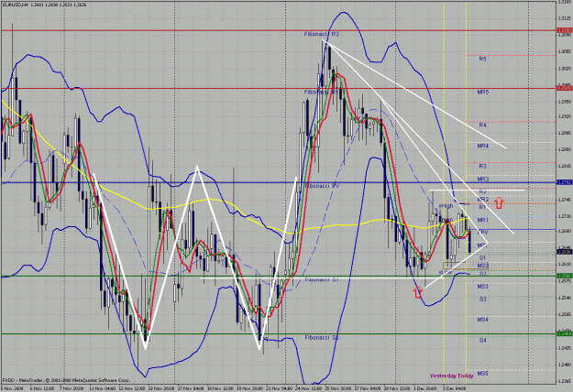Click the S4 pivot label
573x392 pixels.
(x=483, y=340)
